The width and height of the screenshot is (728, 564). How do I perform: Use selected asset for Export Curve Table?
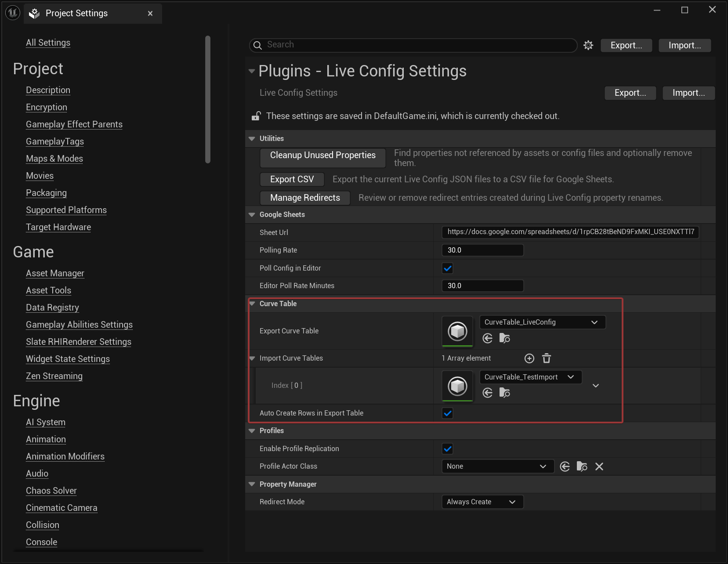pyautogui.click(x=488, y=338)
